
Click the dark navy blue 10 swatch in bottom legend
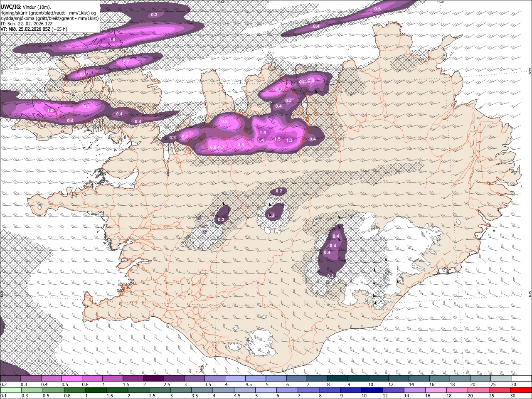(372, 390)
